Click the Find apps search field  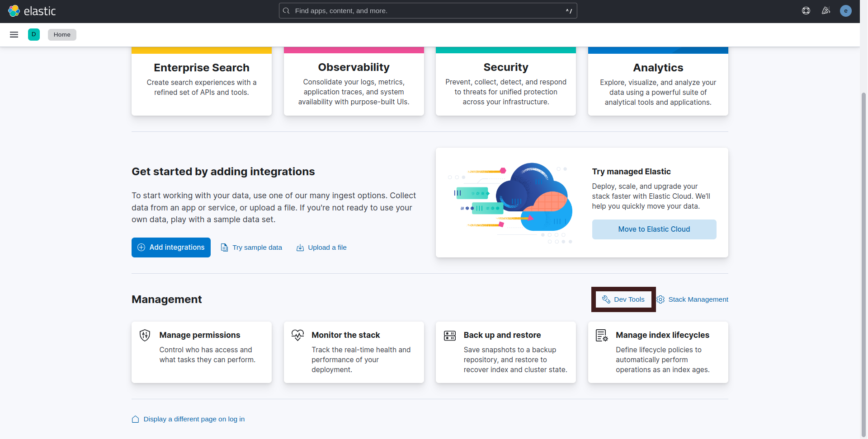pos(428,10)
